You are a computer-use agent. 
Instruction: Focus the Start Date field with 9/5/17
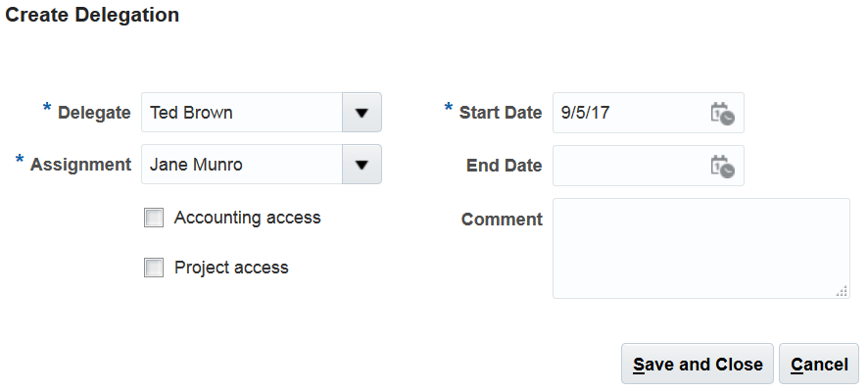point(629,113)
